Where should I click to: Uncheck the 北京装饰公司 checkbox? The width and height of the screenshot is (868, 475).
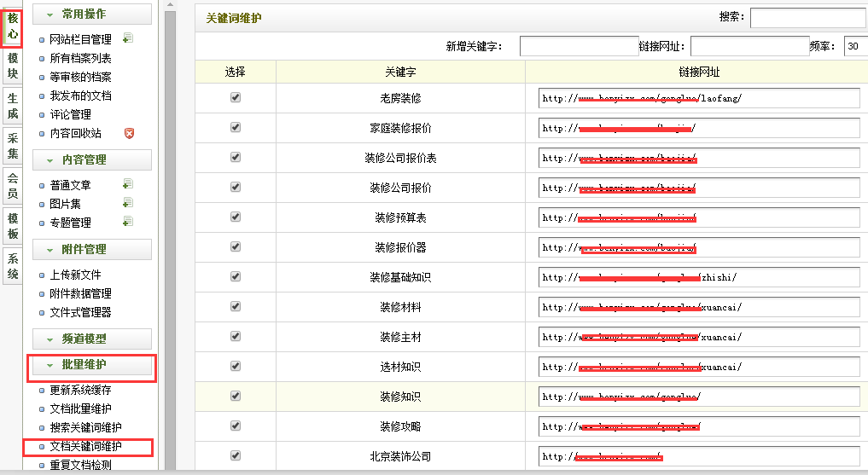click(x=236, y=455)
